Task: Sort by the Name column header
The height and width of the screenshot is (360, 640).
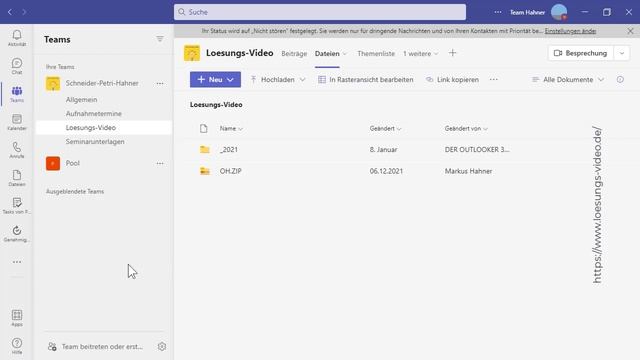Action: [231, 129]
